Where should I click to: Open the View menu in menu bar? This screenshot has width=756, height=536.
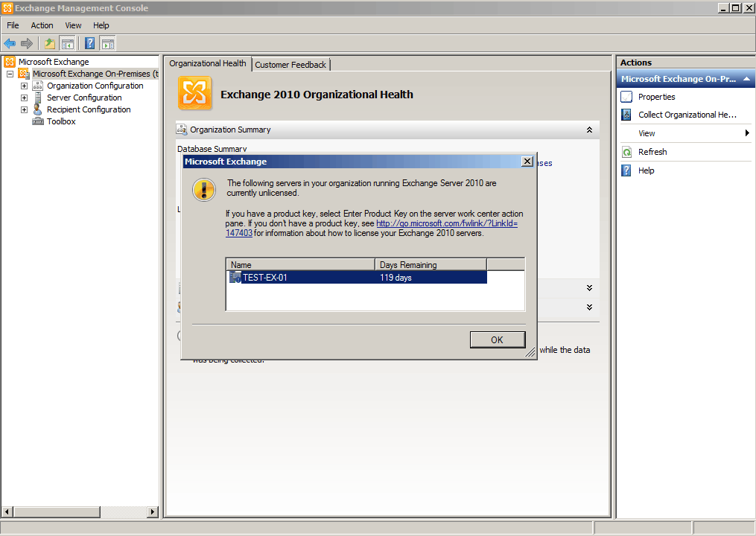(x=73, y=25)
